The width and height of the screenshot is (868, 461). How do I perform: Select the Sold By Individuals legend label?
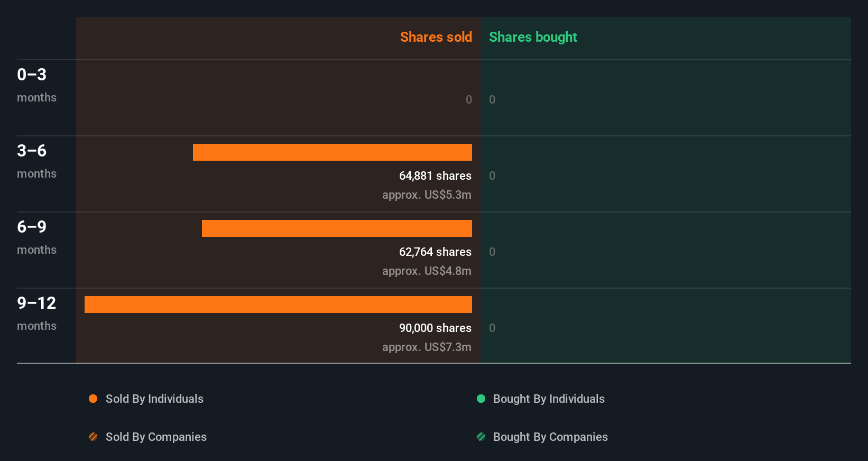click(x=154, y=399)
